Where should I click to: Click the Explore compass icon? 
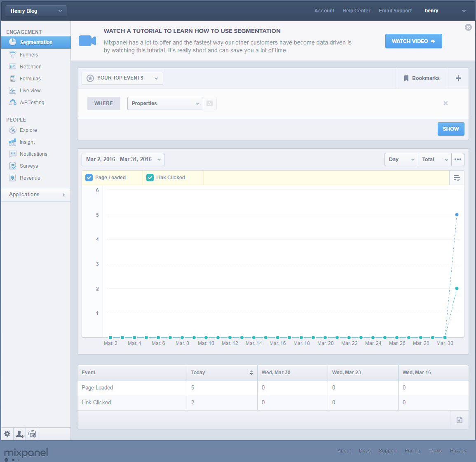coord(12,130)
